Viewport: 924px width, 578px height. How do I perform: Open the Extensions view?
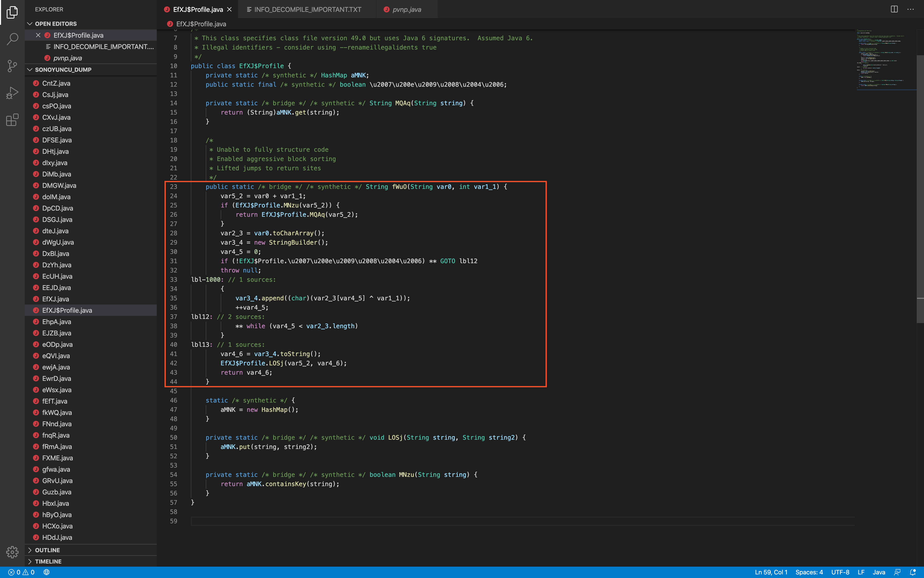tap(12, 120)
